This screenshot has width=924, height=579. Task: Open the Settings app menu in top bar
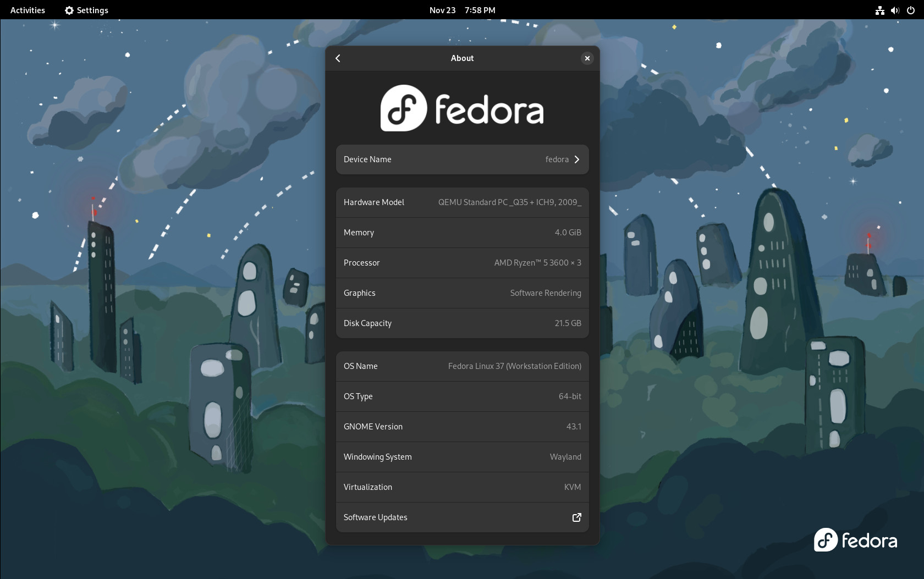(x=86, y=10)
